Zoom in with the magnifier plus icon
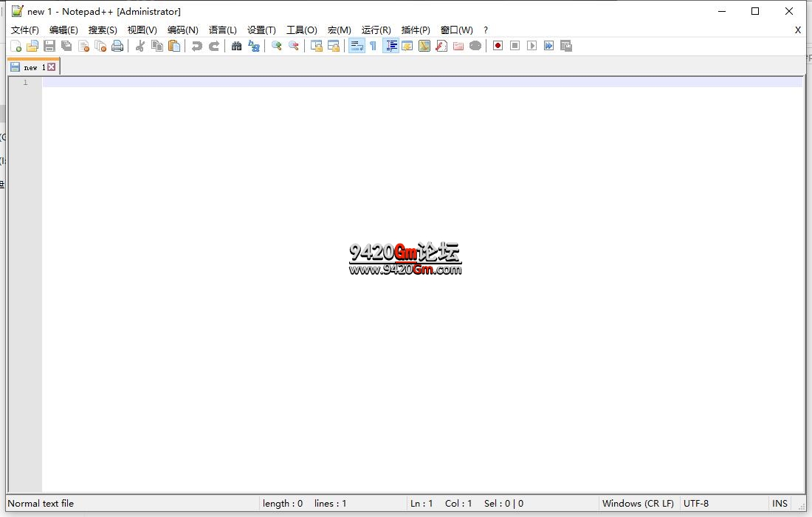Image resolution: width=812 pixels, height=517 pixels. pyautogui.click(x=277, y=46)
